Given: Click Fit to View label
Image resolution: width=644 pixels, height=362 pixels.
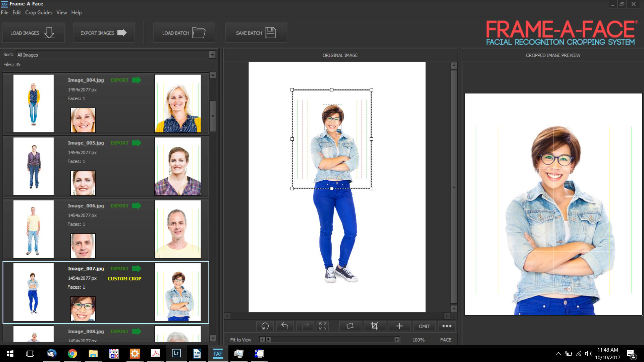Looking at the screenshot, I should click(240, 340).
